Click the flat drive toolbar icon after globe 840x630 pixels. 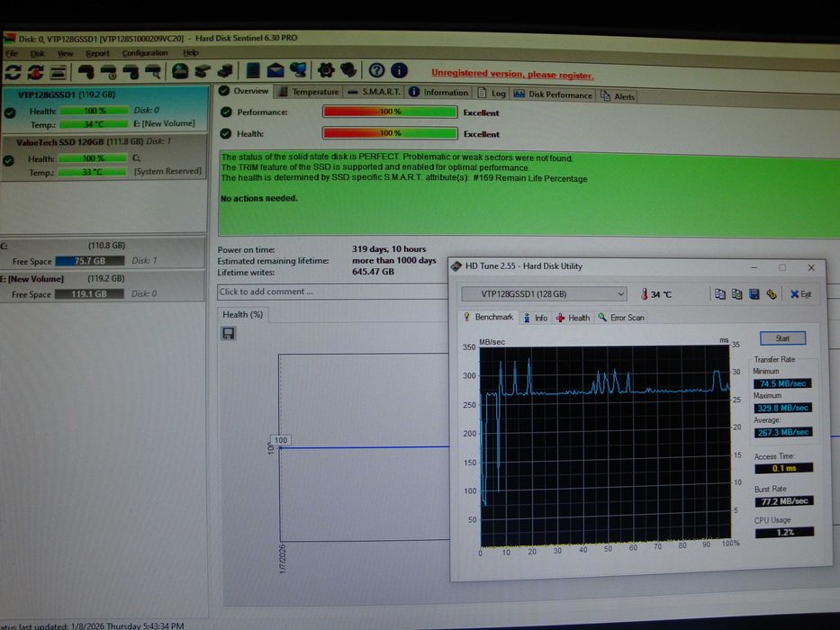(x=203, y=70)
